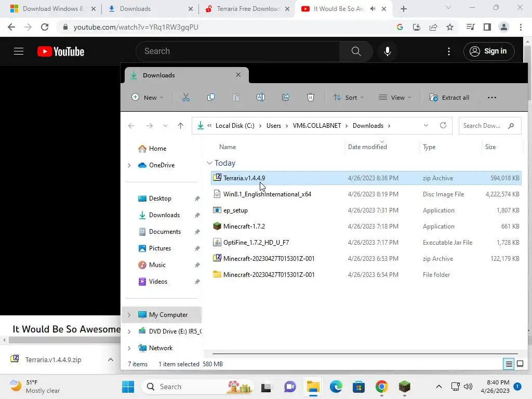532x399 pixels.
Task: Bookmark this page with star icon
Action: (449, 27)
